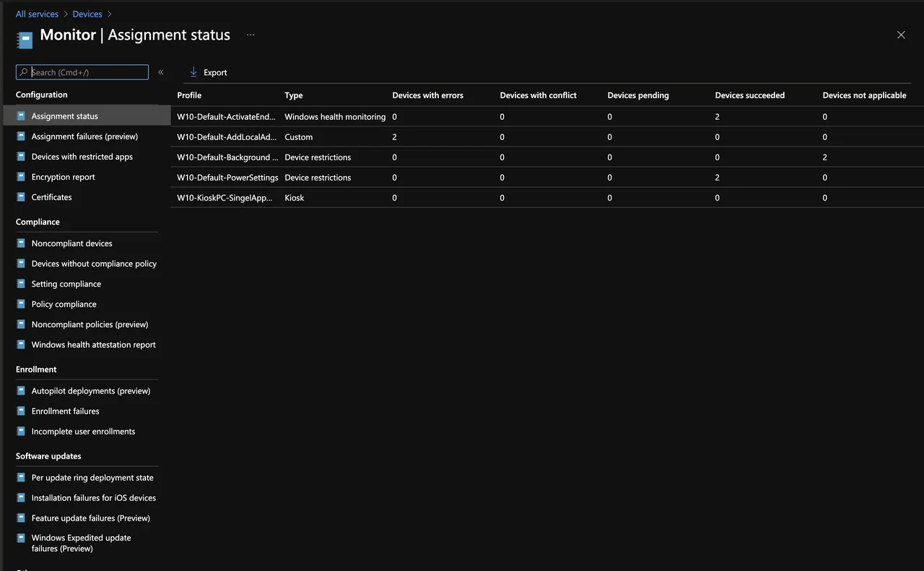Sort by the Profile column header
This screenshot has width=924, height=571.
point(189,95)
